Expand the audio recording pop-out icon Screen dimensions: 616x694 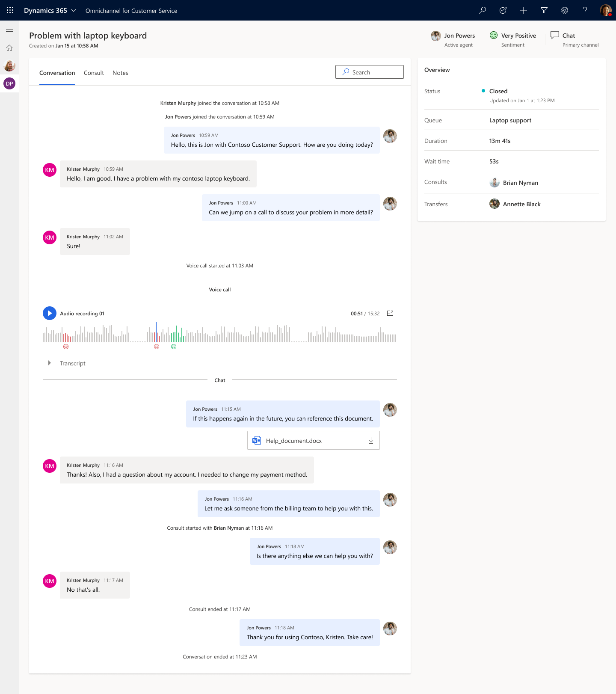[390, 313]
